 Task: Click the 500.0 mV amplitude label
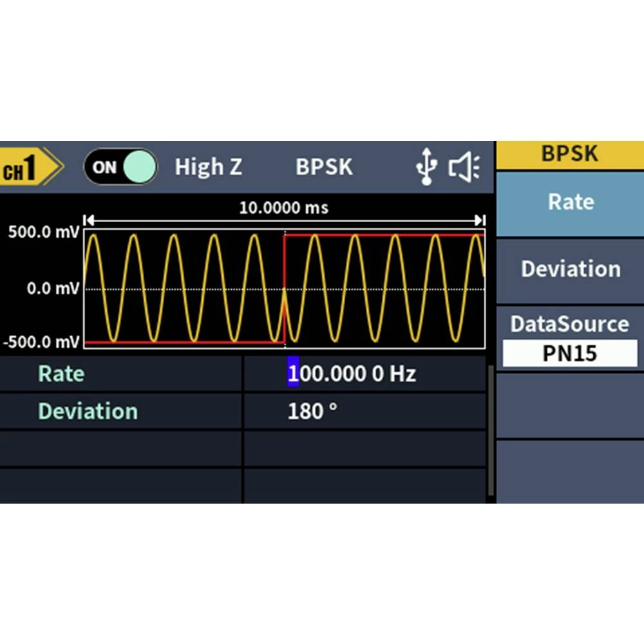[43, 232]
